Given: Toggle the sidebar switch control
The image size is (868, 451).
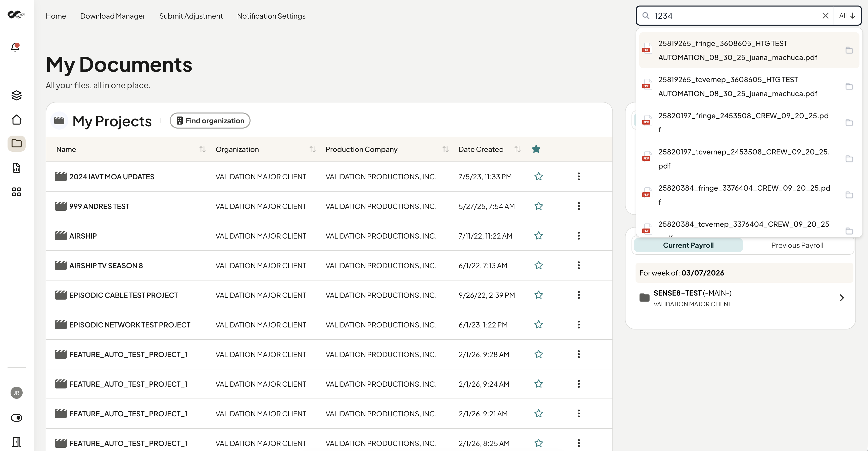Looking at the screenshot, I should coord(17,418).
